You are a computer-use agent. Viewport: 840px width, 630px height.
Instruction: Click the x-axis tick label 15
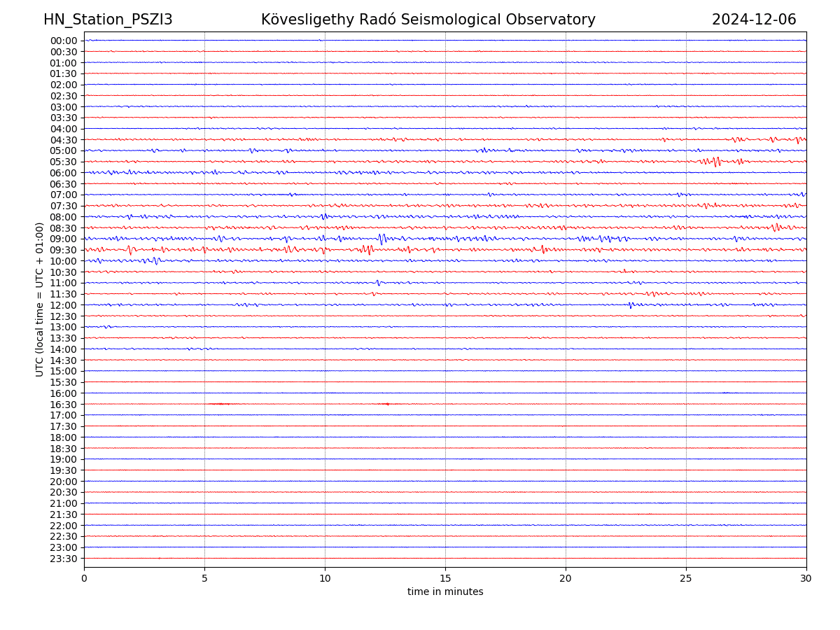pyautogui.click(x=445, y=578)
